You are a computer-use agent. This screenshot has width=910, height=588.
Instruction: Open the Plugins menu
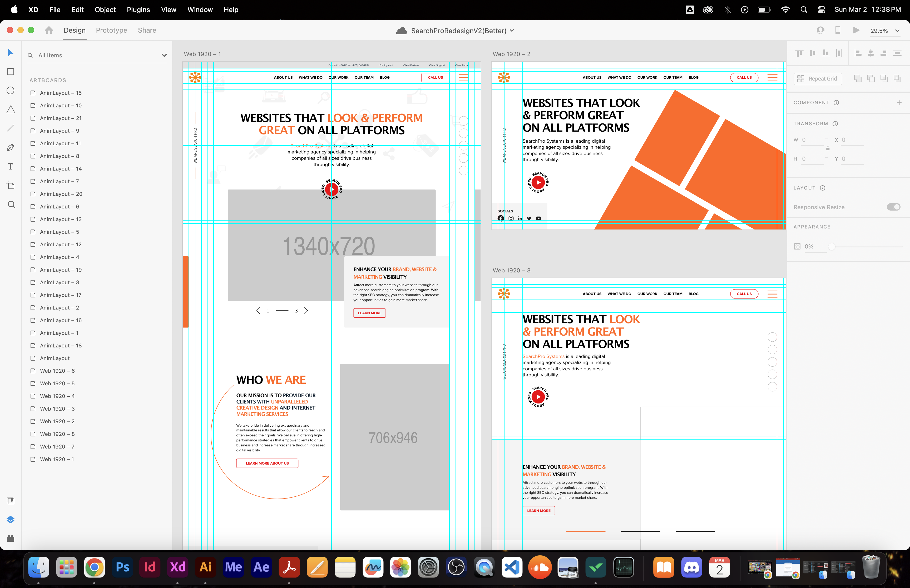pyautogui.click(x=138, y=9)
